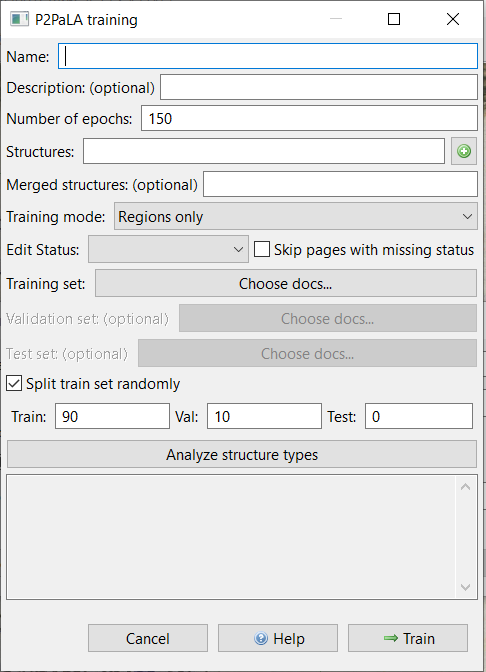Enable Skip pages with missing status
486x672 pixels.
(x=262, y=249)
